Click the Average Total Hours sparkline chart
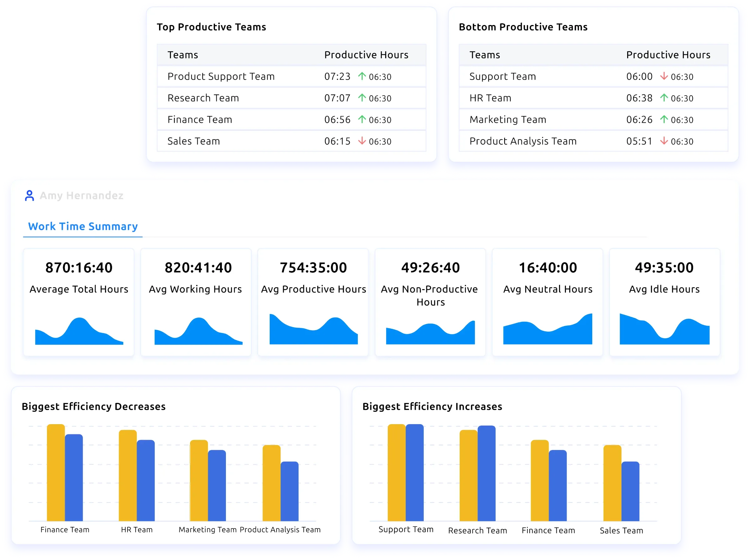750x560 pixels. (79, 329)
